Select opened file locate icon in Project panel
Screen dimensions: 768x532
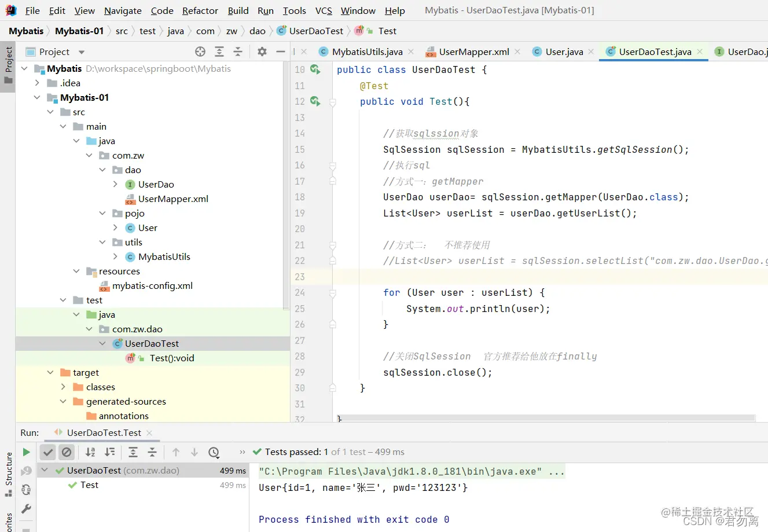click(x=200, y=52)
